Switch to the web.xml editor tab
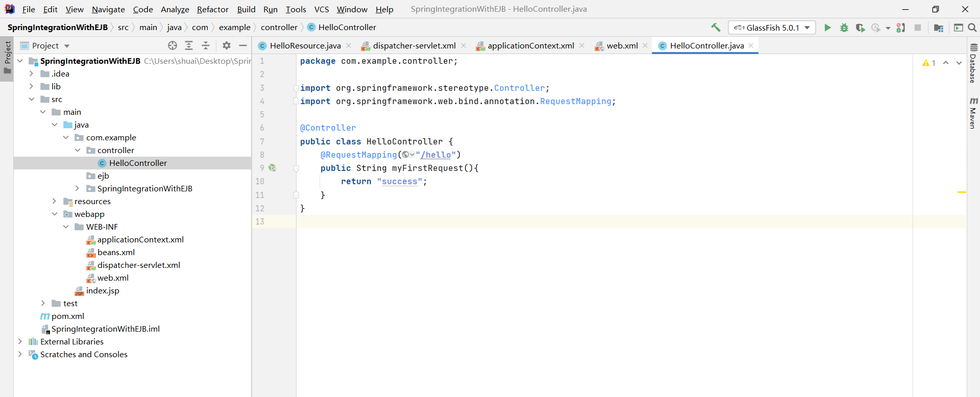The height and width of the screenshot is (397, 980). tap(622, 45)
